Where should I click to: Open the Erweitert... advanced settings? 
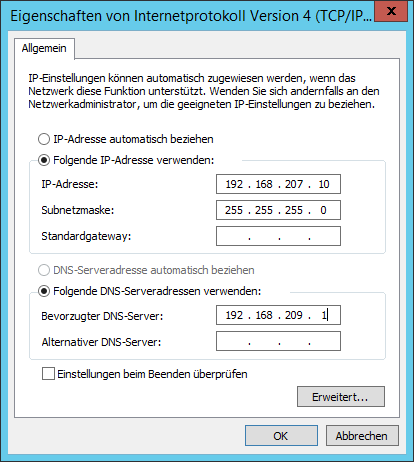[x=341, y=397]
